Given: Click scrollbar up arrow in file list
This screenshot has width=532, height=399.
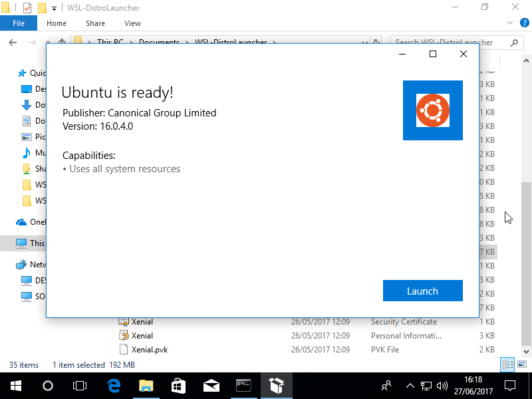Looking at the screenshot, I should tap(526, 61).
